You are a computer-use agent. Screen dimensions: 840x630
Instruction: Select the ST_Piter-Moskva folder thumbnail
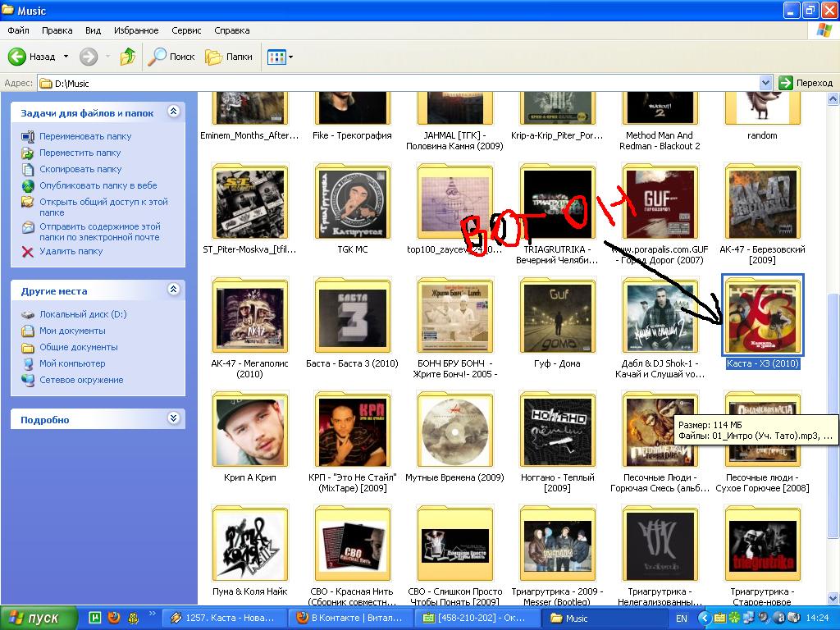click(249, 203)
